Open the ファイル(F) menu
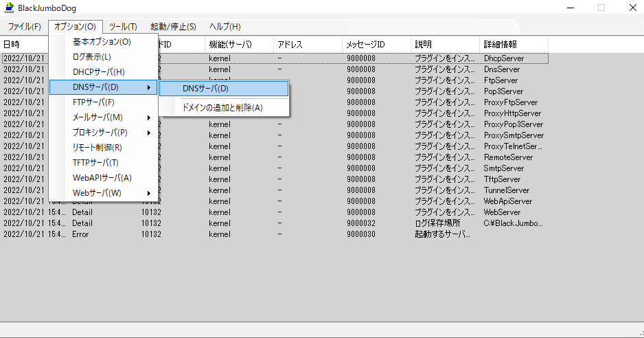This screenshot has width=644, height=338. click(25, 27)
